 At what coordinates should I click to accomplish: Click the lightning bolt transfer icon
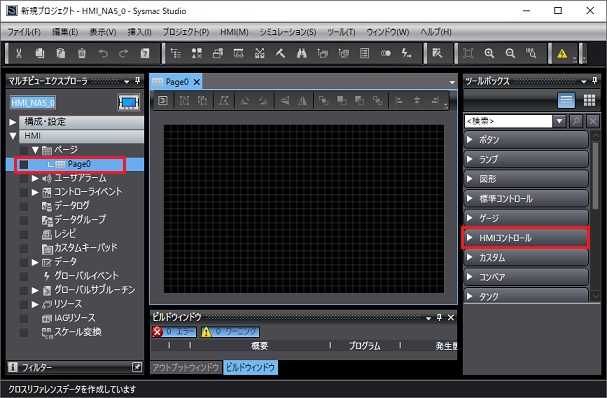click(406, 53)
